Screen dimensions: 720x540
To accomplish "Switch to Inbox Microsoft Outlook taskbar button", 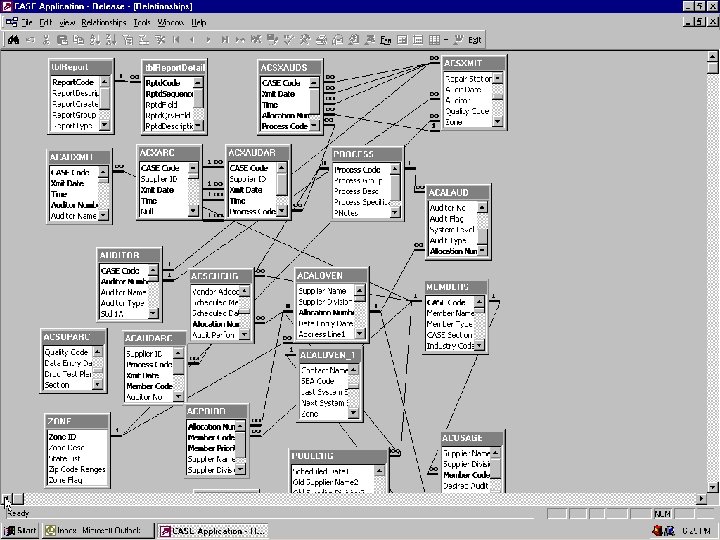I will tap(98, 530).
